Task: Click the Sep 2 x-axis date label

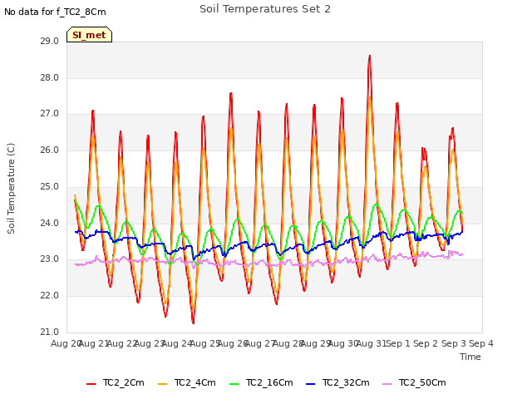Action: click(426, 343)
